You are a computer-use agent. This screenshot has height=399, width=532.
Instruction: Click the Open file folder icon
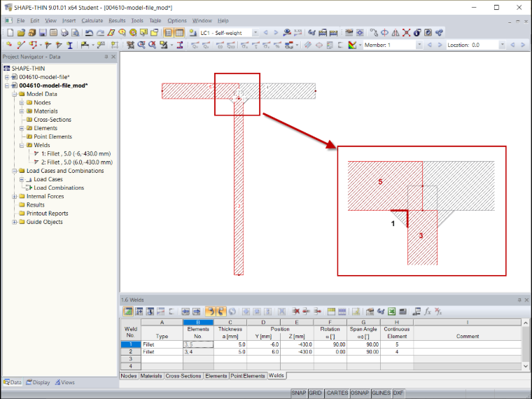click(x=21, y=33)
